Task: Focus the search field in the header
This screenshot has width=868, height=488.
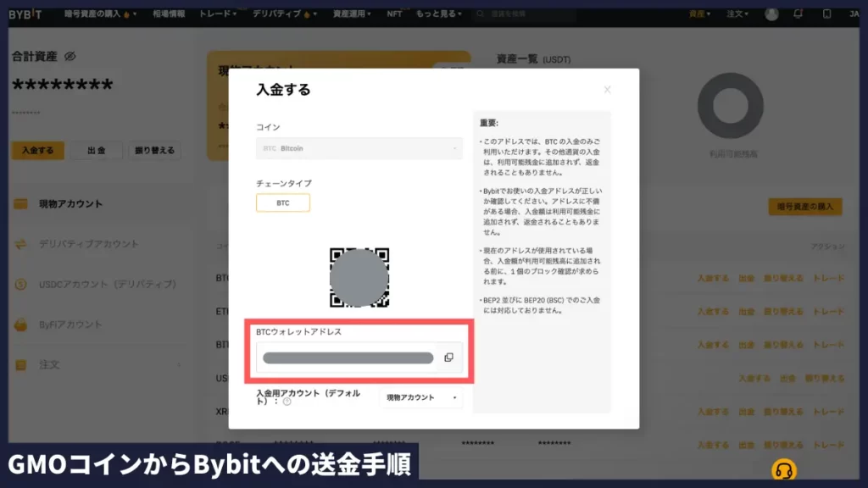Action: [525, 14]
